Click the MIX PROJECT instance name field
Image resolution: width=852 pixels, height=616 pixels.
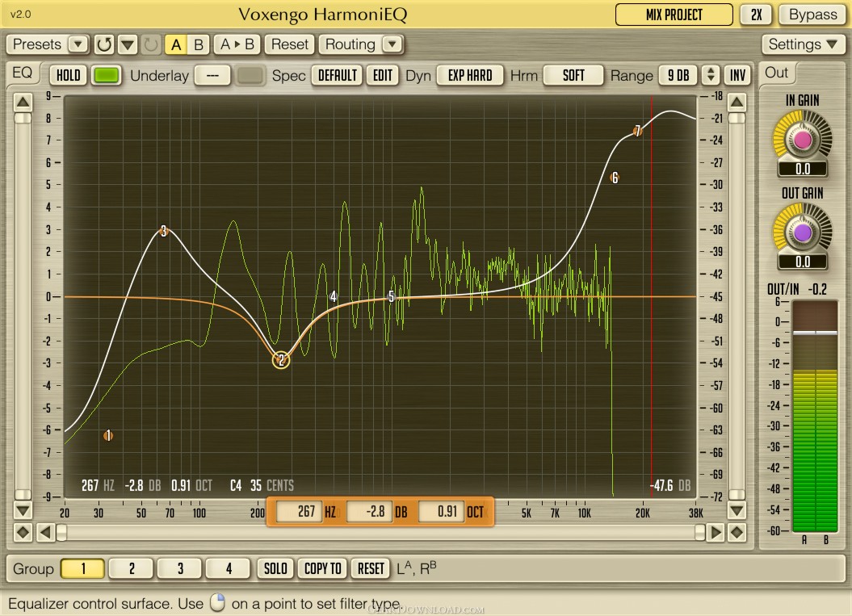pos(674,15)
